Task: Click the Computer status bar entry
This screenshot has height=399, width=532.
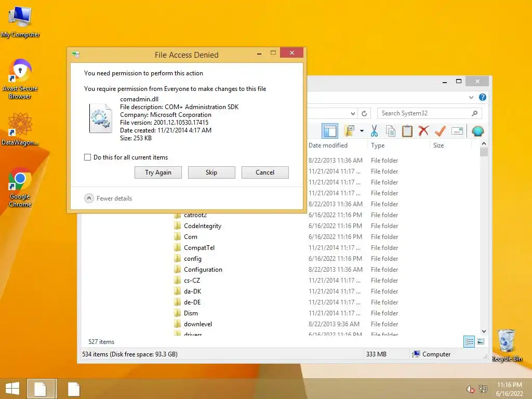Action: [431, 354]
